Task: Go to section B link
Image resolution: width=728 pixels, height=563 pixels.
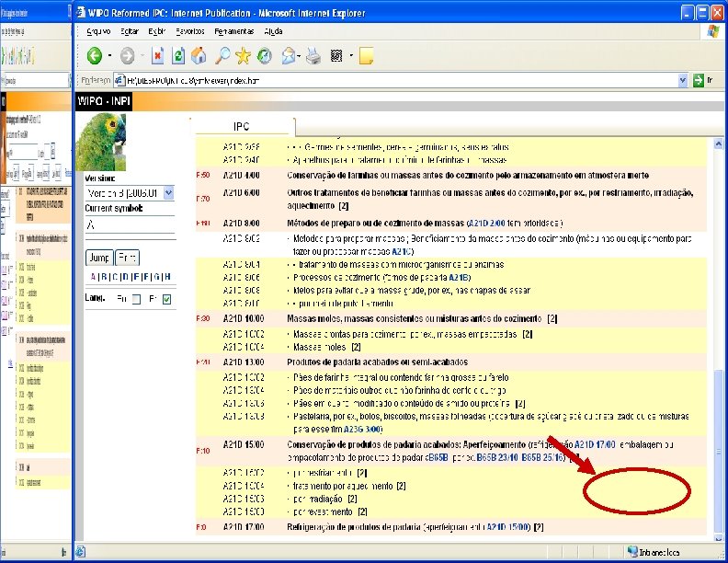Action: pyautogui.click(x=104, y=277)
